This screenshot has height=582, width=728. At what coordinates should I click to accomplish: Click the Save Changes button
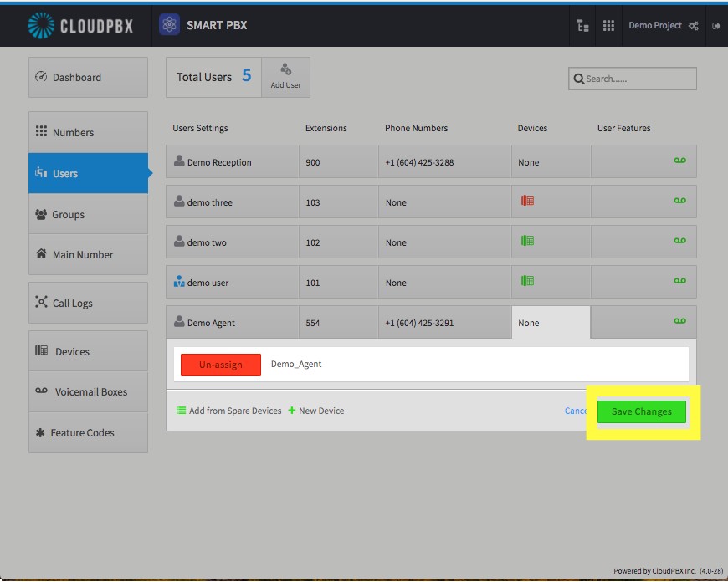pos(641,411)
